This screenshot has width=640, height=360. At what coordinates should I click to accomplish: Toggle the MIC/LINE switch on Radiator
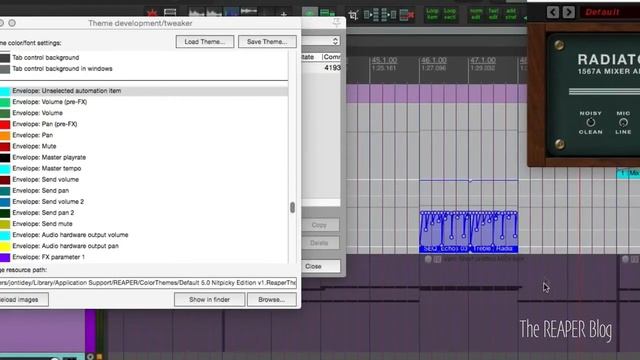(623, 122)
